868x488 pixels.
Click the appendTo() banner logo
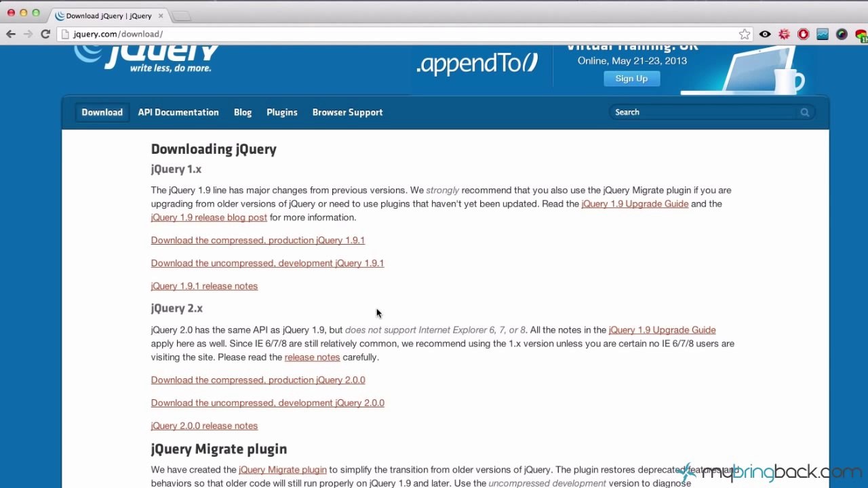tap(477, 63)
